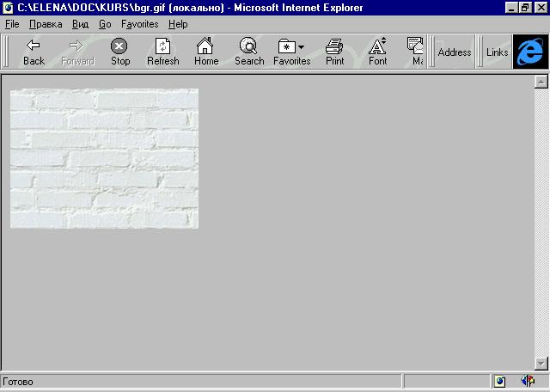Viewport: 550px width, 392px height.
Task: Click the vertical scrollbar track
Action: [541, 223]
